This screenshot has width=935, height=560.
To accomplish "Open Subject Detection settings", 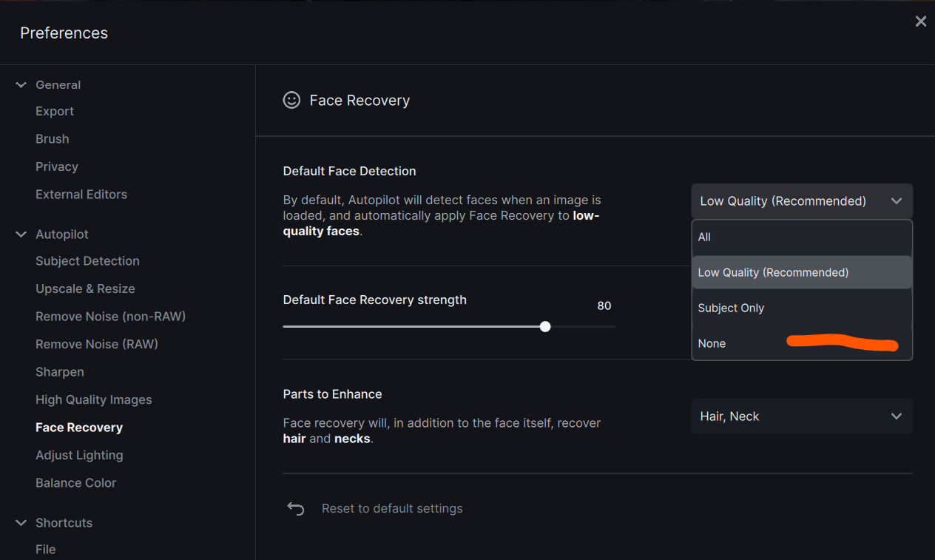I will pos(87,261).
